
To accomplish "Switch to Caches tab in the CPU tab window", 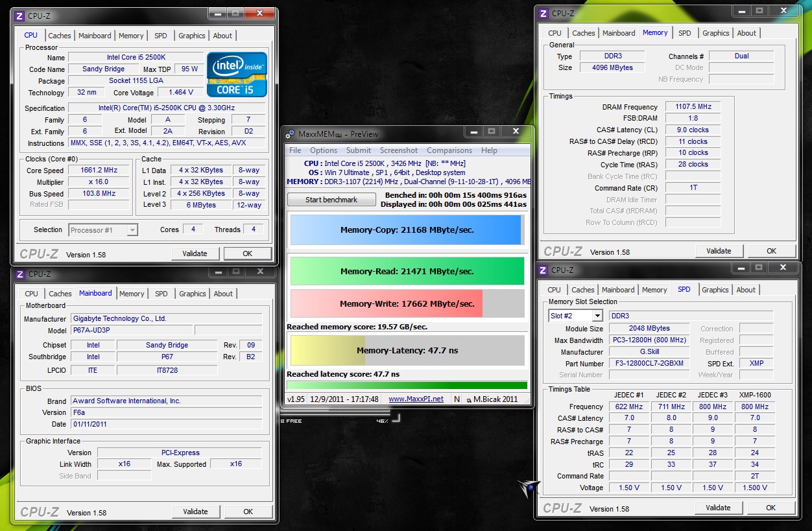I will coord(60,36).
